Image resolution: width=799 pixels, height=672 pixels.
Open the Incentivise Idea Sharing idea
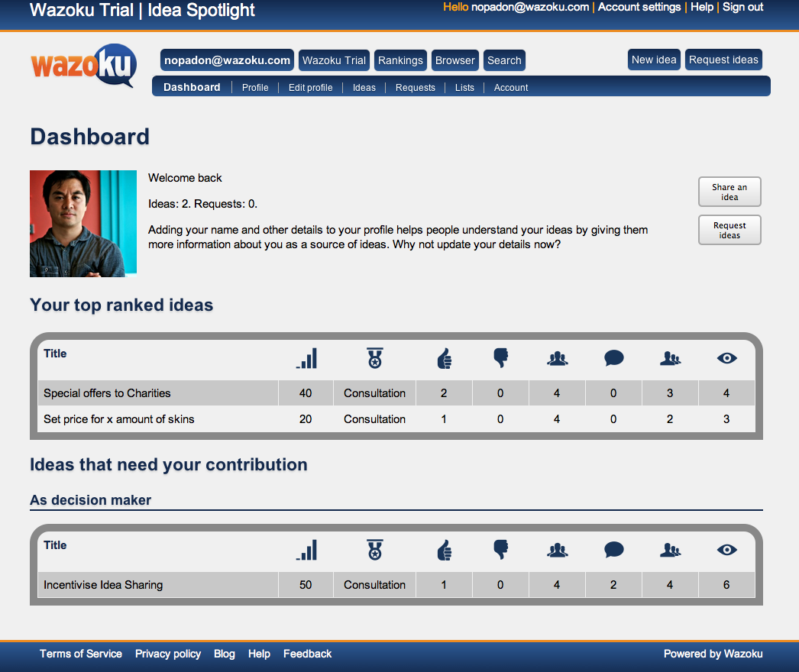(x=103, y=585)
